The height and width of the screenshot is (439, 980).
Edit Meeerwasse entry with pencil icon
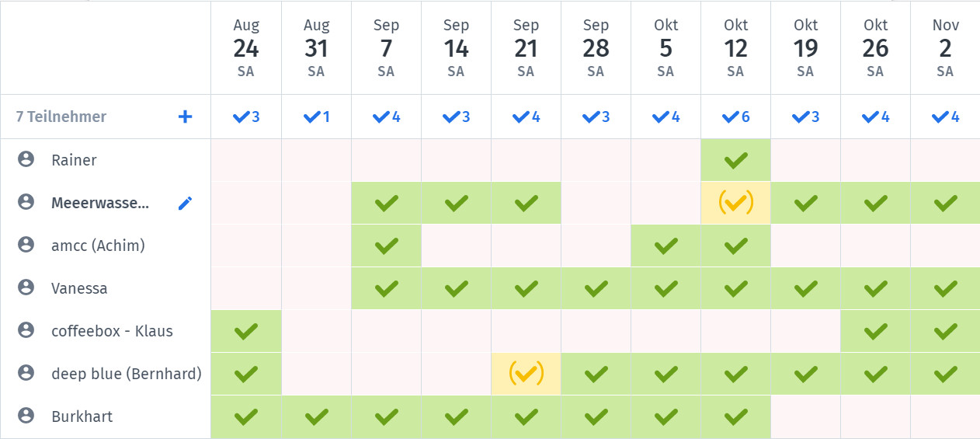185,203
